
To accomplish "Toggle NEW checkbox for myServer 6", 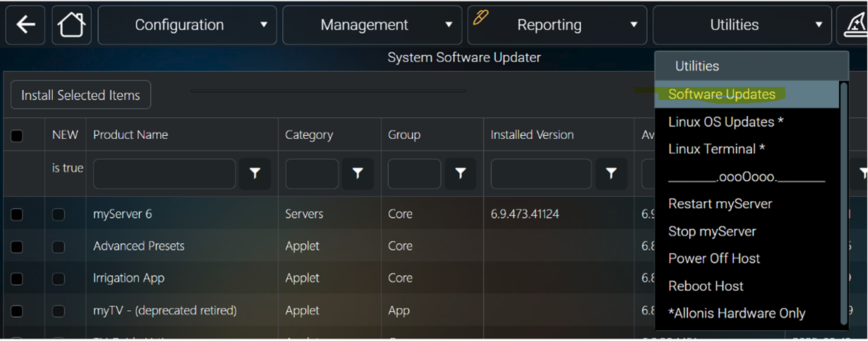I will coord(59,214).
